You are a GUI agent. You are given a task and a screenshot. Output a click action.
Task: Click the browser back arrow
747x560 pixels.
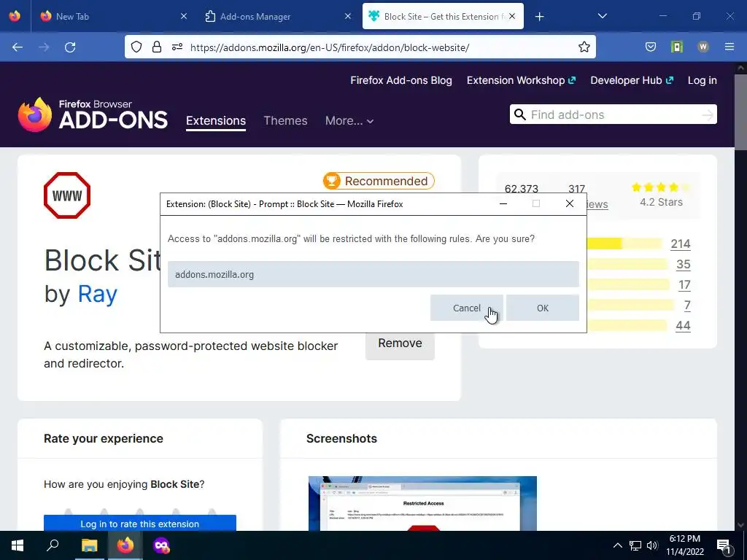point(18,47)
